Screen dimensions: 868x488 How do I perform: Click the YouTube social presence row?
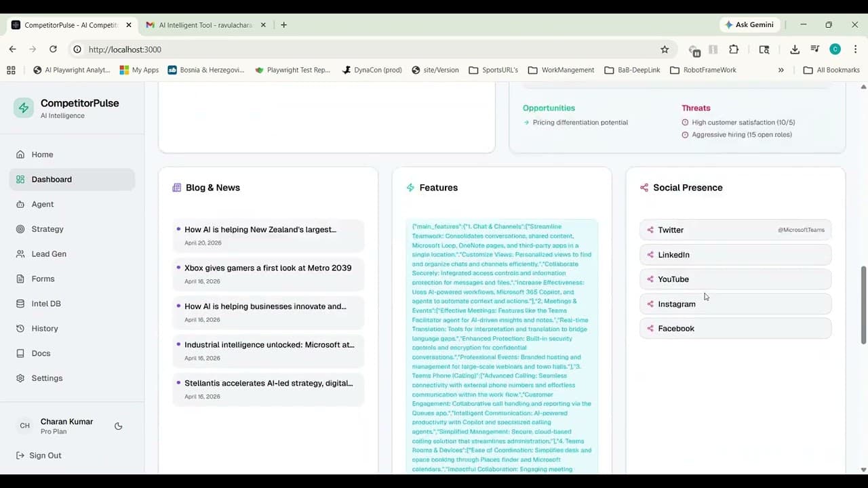[x=736, y=279]
